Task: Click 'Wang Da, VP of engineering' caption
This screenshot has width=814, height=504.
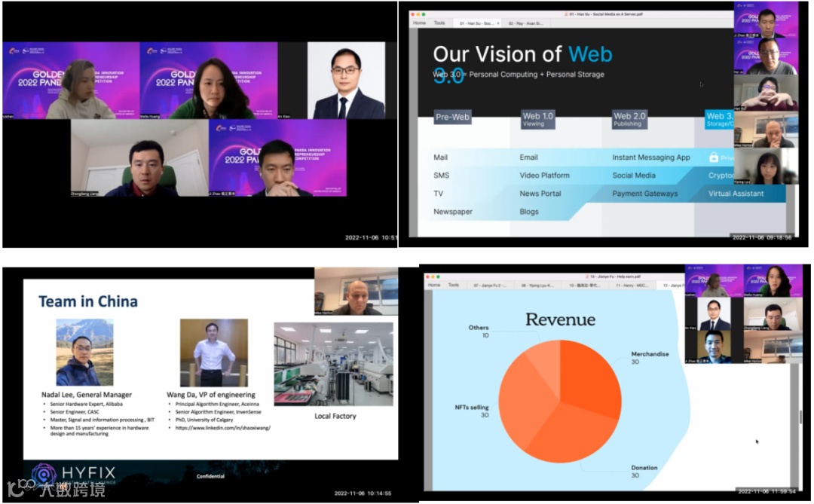Action: point(211,395)
